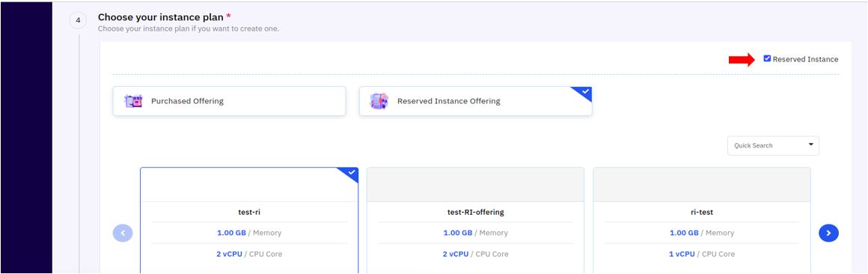This screenshot has height=274, width=868.
Task: Open the Quick Search dropdown
Action: (773, 145)
